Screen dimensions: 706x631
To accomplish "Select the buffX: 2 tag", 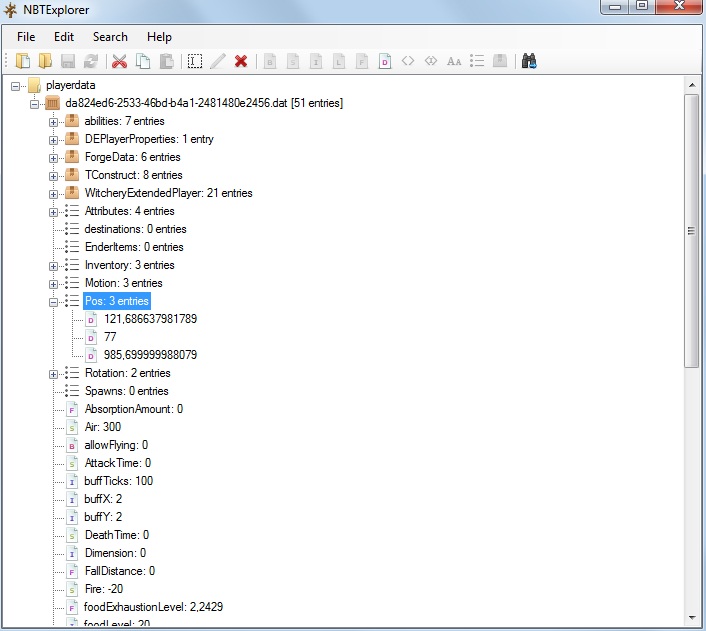I will pyautogui.click(x=103, y=499).
